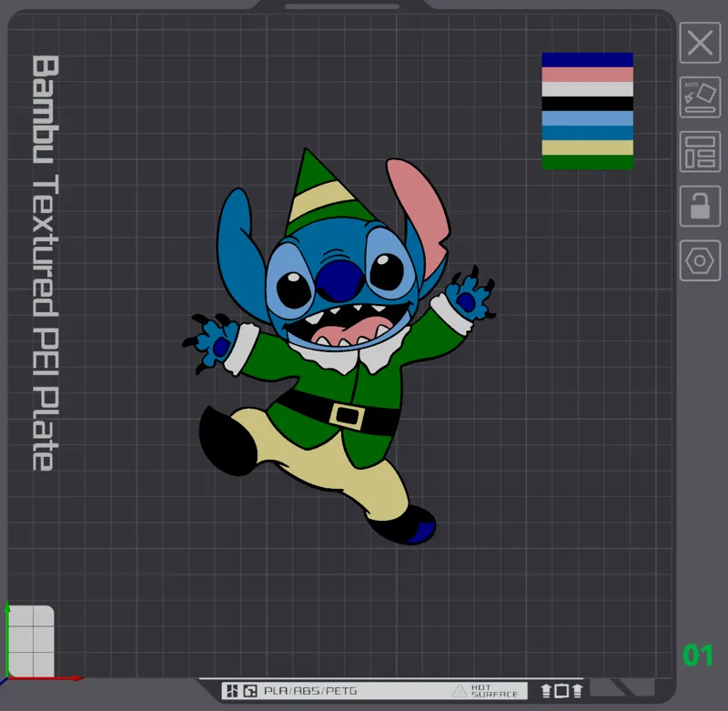Click the PLA/ABS/PETG plate label
728x711 pixels.
(x=310, y=691)
